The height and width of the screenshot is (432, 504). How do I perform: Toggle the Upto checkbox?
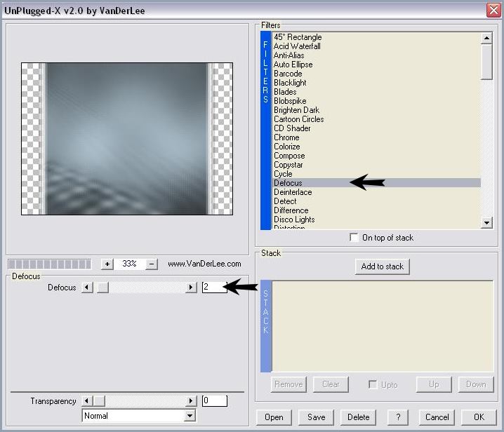coord(373,384)
